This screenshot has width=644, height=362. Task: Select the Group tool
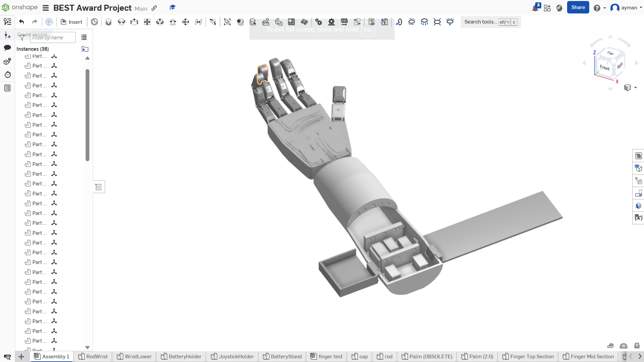point(227,22)
